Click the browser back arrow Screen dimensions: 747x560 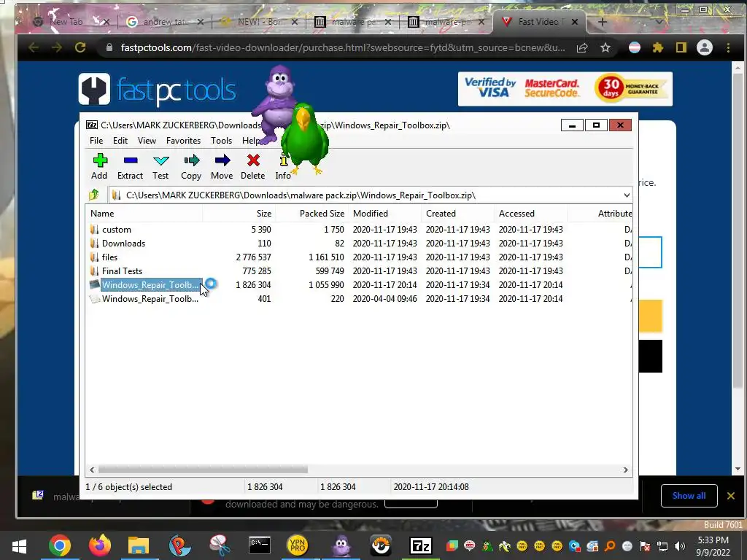pos(34,47)
